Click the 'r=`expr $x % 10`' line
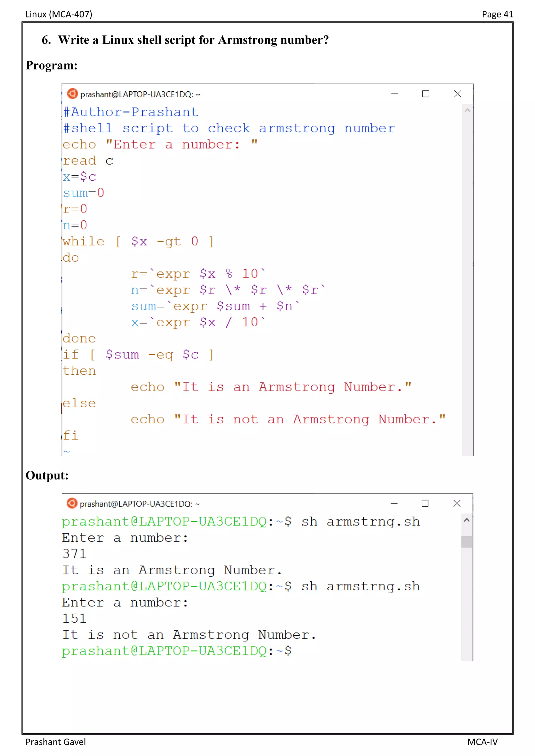The image size is (535, 756). tap(198, 274)
